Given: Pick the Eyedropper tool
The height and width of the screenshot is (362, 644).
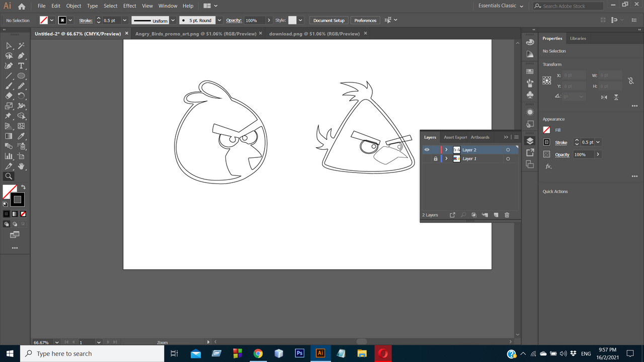Looking at the screenshot, I should click(x=21, y=136).
